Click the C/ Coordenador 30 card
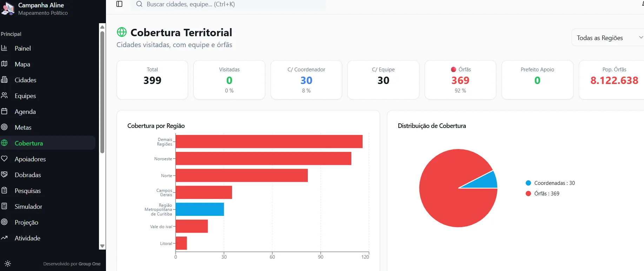The height and width of the screenshot is (271, 644). (x=306, y=80)
